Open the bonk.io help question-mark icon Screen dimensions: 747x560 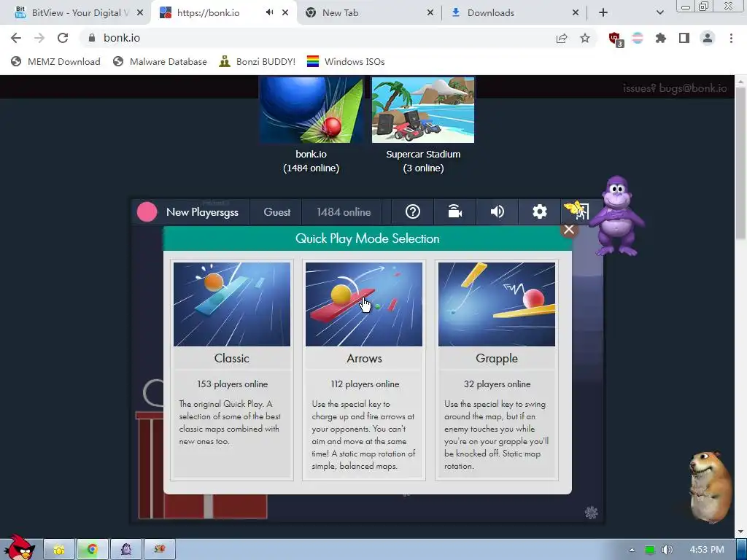click(x=413, y=212)
